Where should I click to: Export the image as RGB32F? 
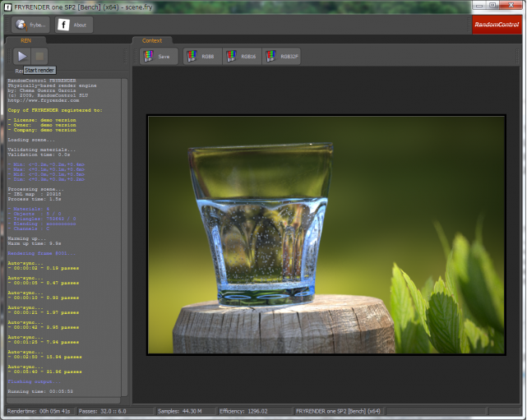[281, 57]
